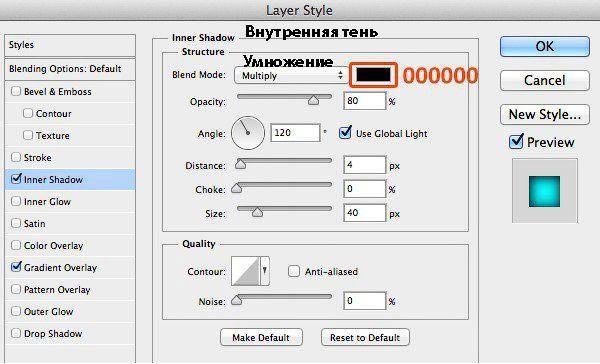Enable the Satin effect checkbox
Image resolution: width=600 pixels, height=364 pixels.
(x=16, y=223)
